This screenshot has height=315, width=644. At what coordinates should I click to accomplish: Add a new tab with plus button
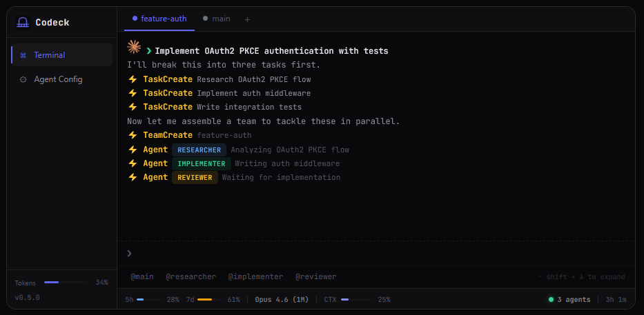247,19
